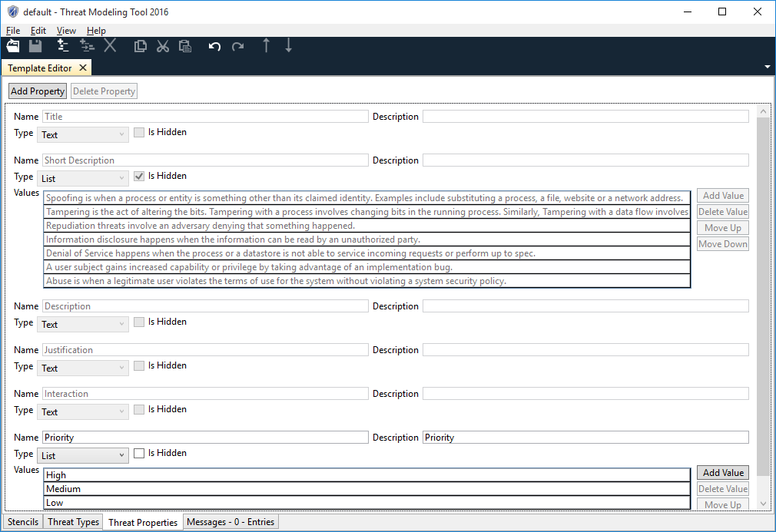Click the add property toolbar icon
The height and width of the screenshot is (532, 776).
(62, 45)
